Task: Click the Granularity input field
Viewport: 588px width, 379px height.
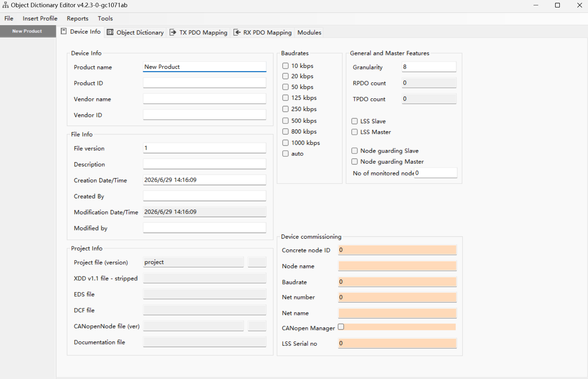Action: point(429,67)
